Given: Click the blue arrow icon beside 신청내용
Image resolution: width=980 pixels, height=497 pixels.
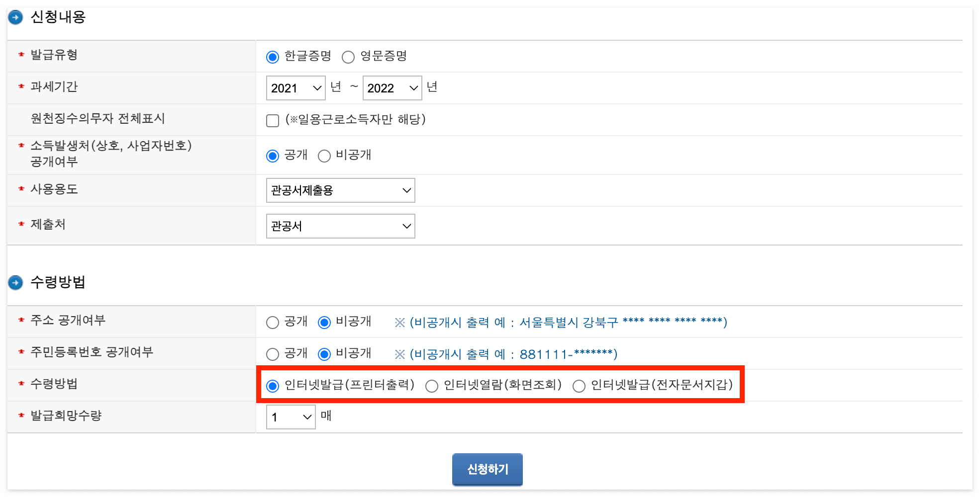Looking at the screenshot, I should [x=15, y=17].
